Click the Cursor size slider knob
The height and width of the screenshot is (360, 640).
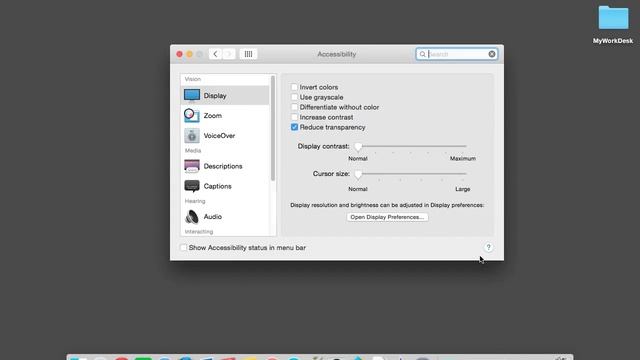(358, 174)
